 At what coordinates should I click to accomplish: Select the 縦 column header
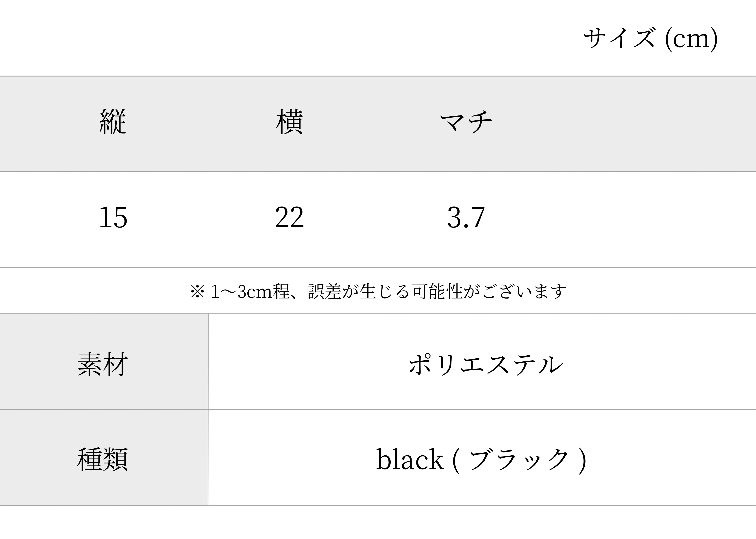coord(113,122)
